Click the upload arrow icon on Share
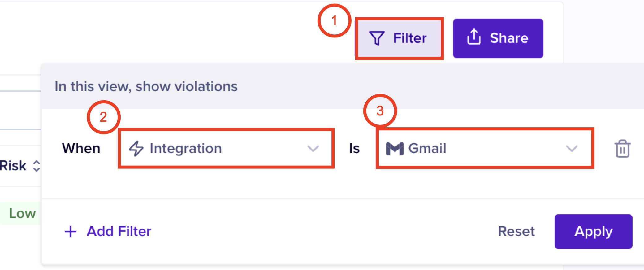This screenshot has width=644, height=270. 474,37
